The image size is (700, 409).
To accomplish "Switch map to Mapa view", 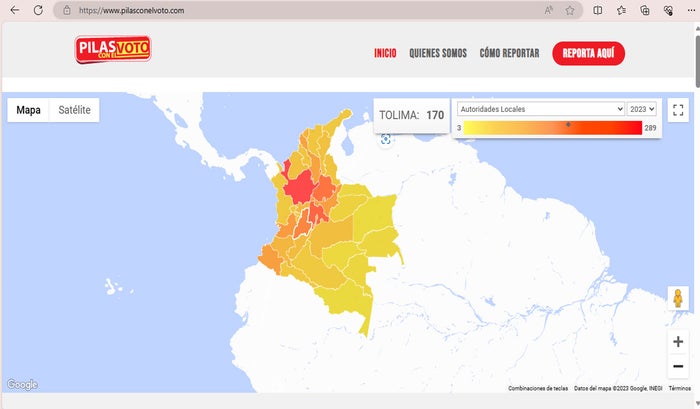I will point(29,110).
